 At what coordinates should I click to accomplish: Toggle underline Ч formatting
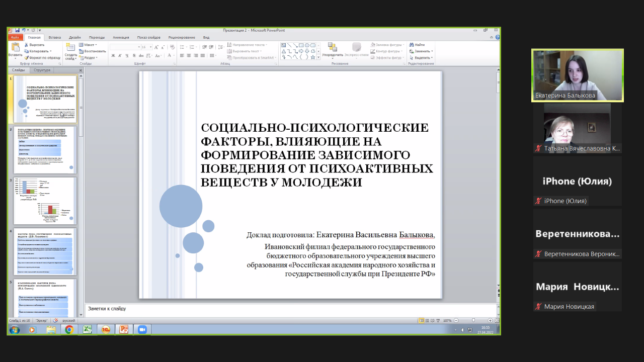pyautogui.click(x=126, y=56)
